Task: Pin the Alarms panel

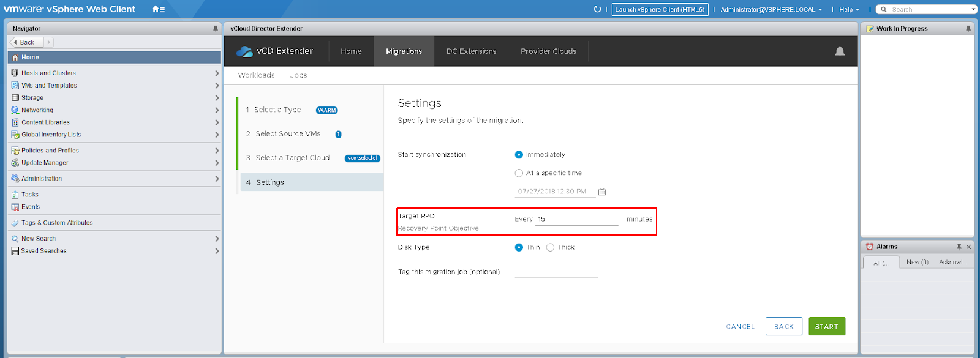Action: tap(959, 247)
